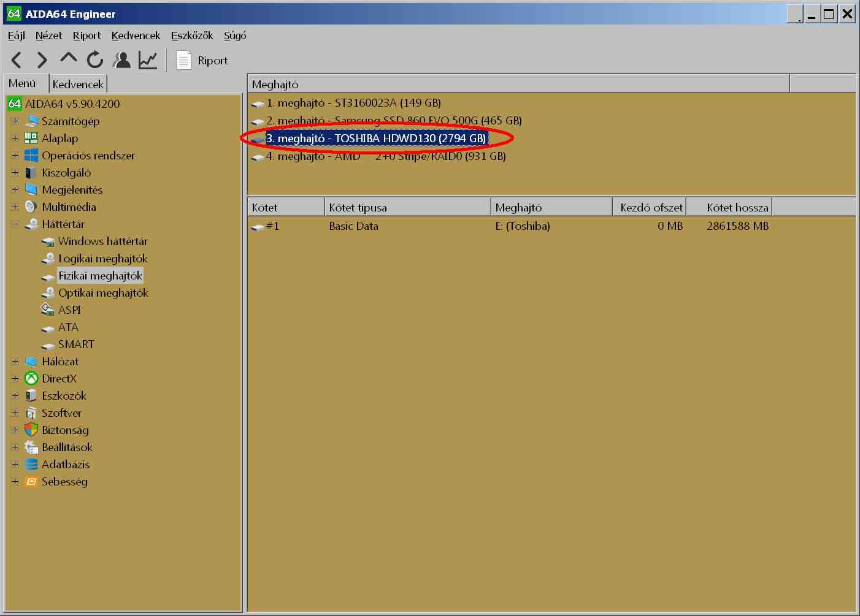Click the Beállítások config icon
This screenshot has width=860, height=616.
point(31,447)
